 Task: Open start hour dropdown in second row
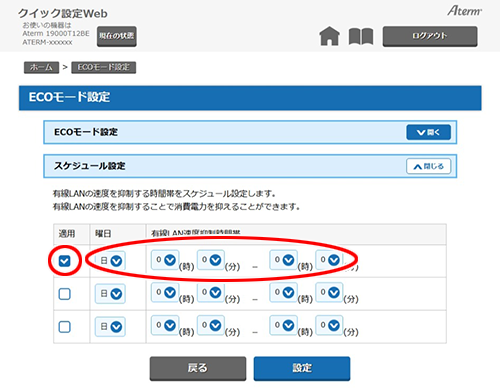(x=165, y=292)
